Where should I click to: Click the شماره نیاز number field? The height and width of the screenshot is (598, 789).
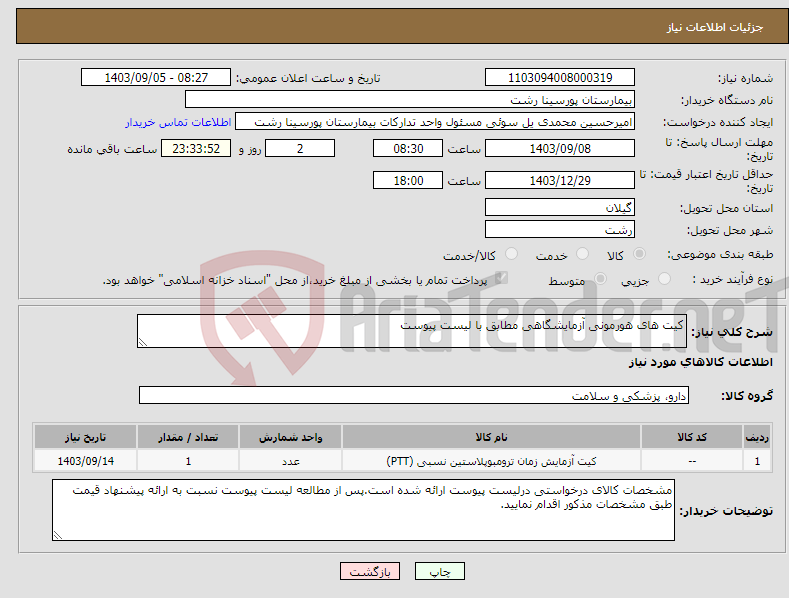560,78
